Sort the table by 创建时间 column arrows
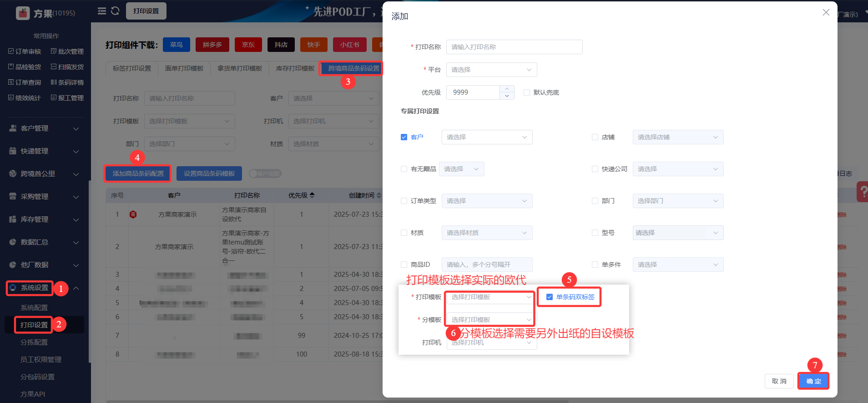 379,195
